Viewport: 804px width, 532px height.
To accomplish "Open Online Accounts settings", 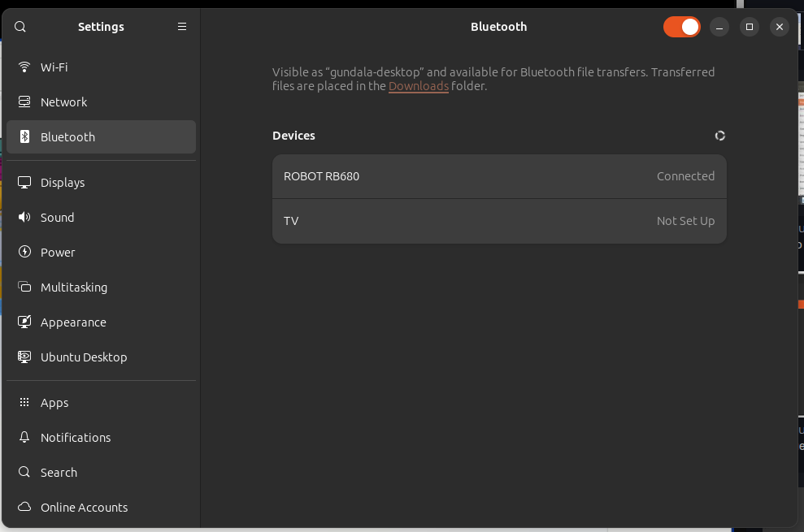I will click(x=102, y=507).
